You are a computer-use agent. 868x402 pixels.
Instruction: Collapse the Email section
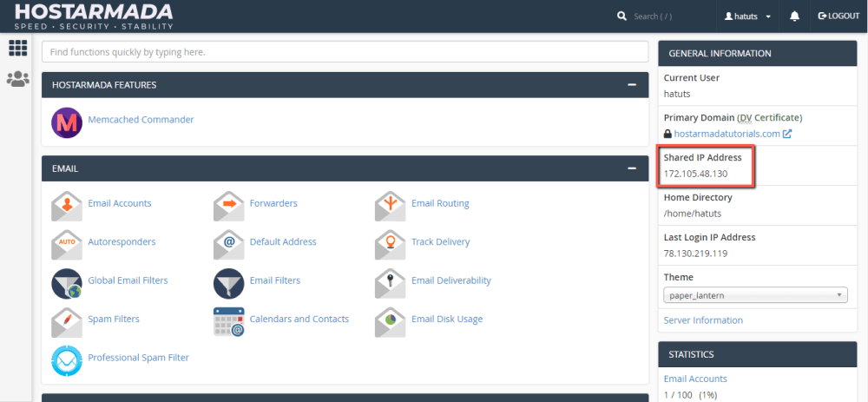(x=632, y=168)
